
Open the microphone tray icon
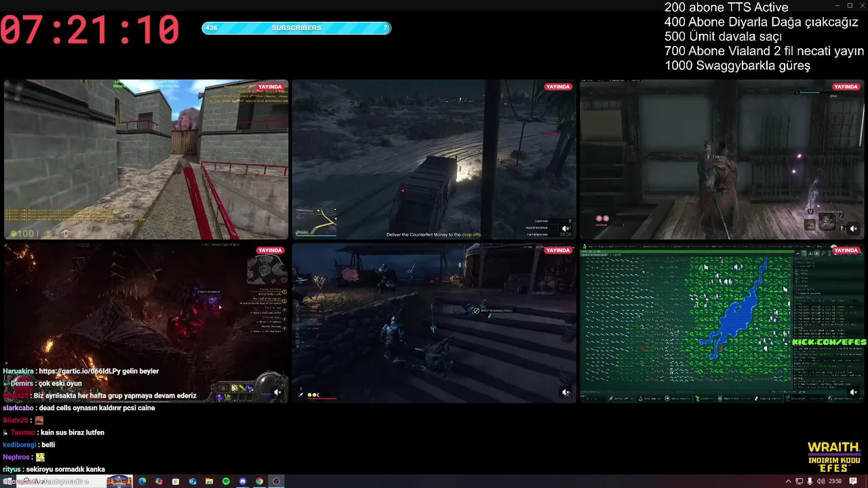coord(810,481)
